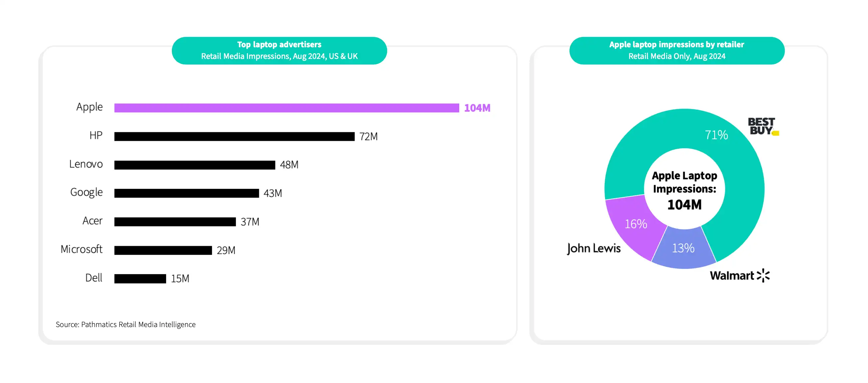
Task: Click the HP 72M bar
Action: 234,137
